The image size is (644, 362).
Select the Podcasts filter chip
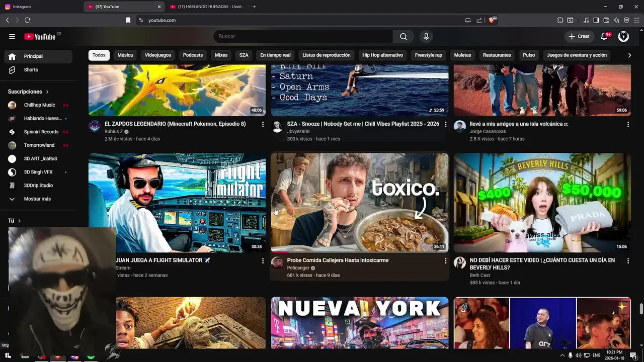[193, 55]
